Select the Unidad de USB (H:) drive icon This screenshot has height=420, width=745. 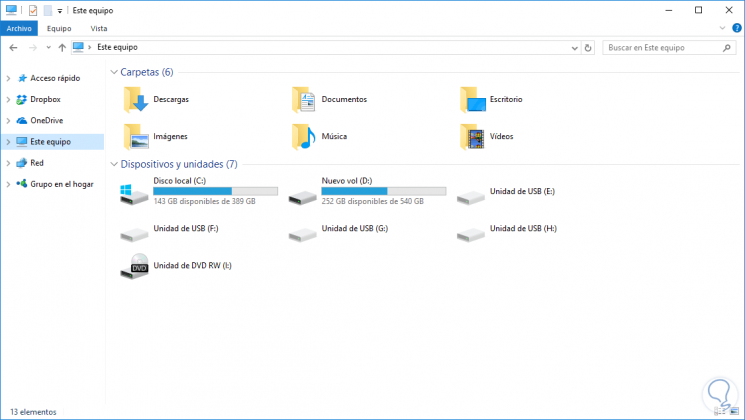coord(471,234)
